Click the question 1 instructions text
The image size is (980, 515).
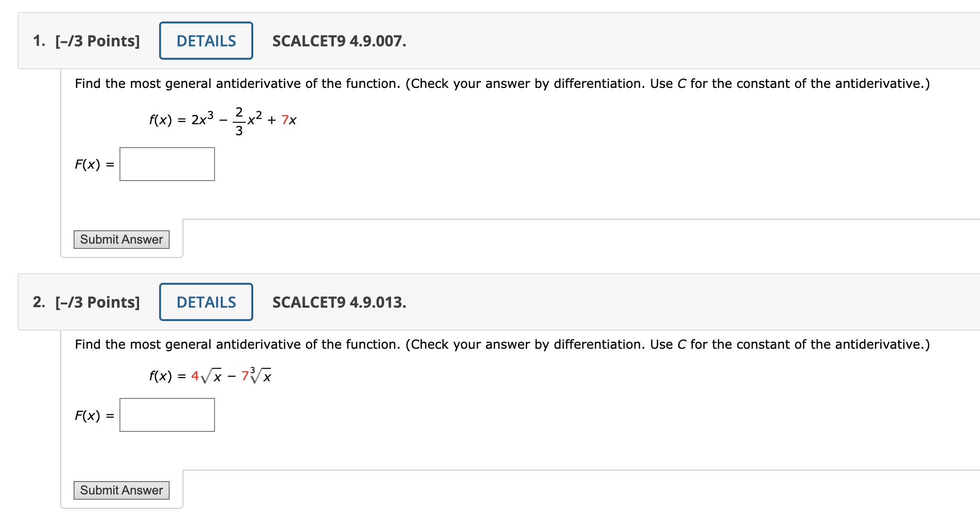pos(501,84)
